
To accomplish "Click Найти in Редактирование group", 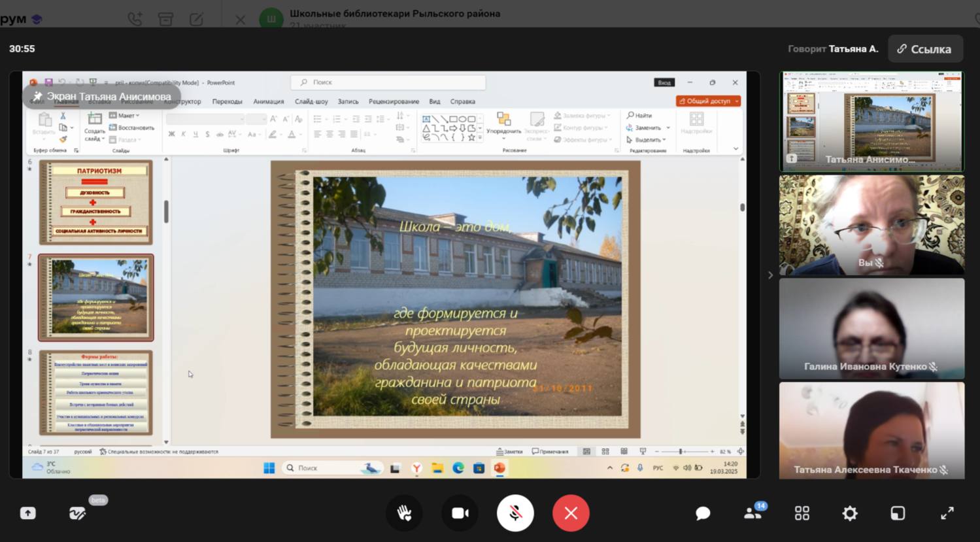I will tap(639, 115).
